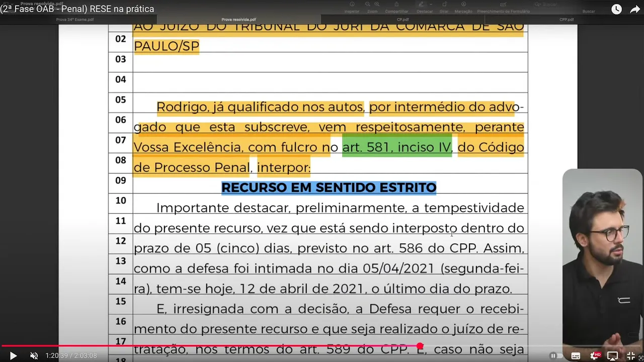Click the elapsed time 1:20:39 display
The height and width of the screenshot is (362, 644).
tap(56, 355)
